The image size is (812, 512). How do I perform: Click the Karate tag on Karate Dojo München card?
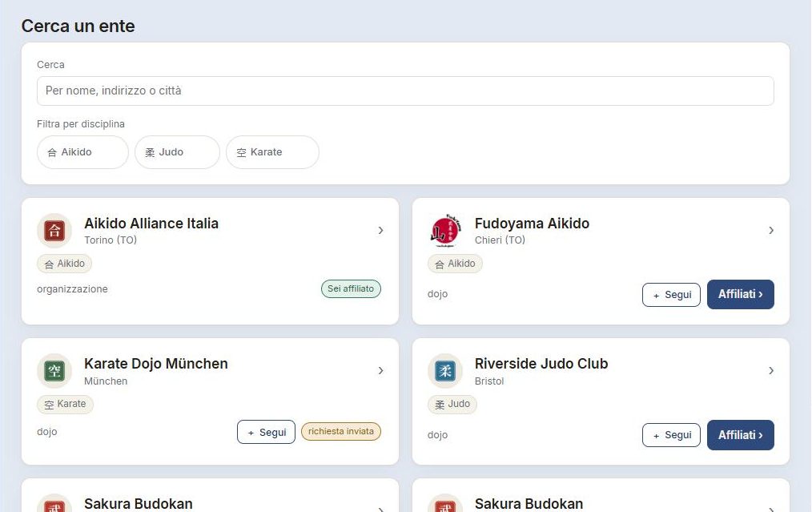[x=65, y=404]
